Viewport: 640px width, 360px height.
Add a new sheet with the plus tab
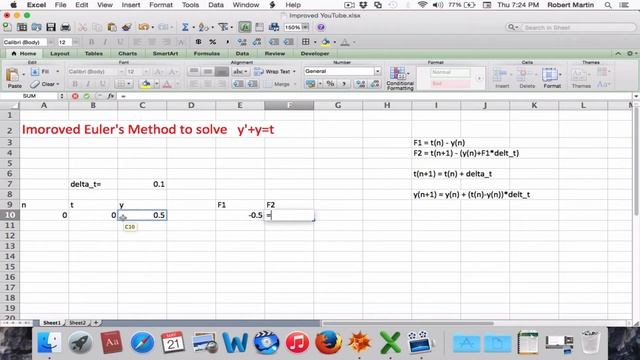(x=96, y=323)
